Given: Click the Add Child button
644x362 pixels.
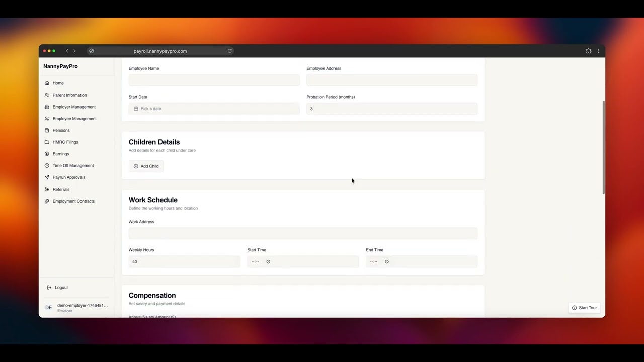Looking at the screenshot, I should point(146,166).
